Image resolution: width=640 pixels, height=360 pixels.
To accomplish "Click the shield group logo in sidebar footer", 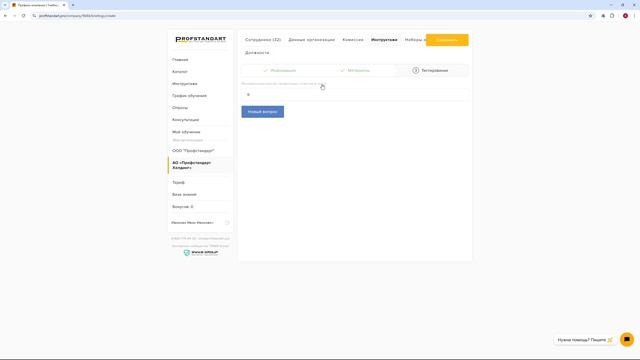I will point(200,253).
